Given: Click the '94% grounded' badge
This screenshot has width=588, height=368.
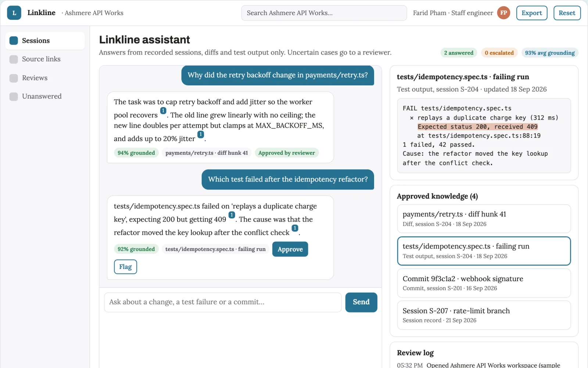Looking at the screenshot, I should (136, 153).
